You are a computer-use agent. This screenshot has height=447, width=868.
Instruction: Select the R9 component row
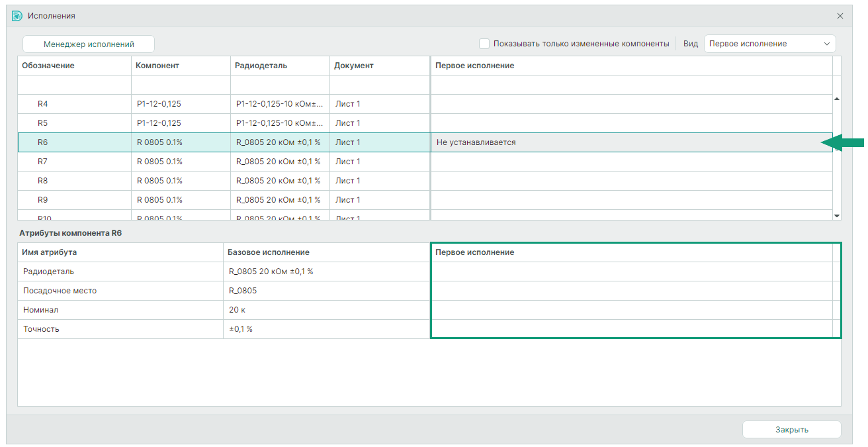[x=224, y=200]
